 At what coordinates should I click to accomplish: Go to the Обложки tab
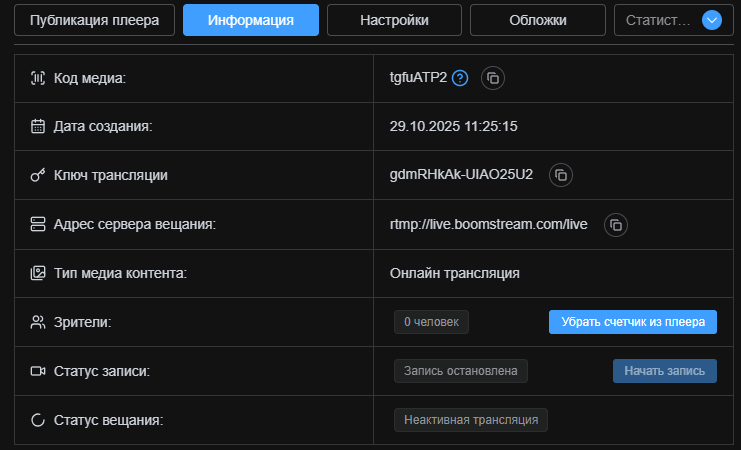538,20
